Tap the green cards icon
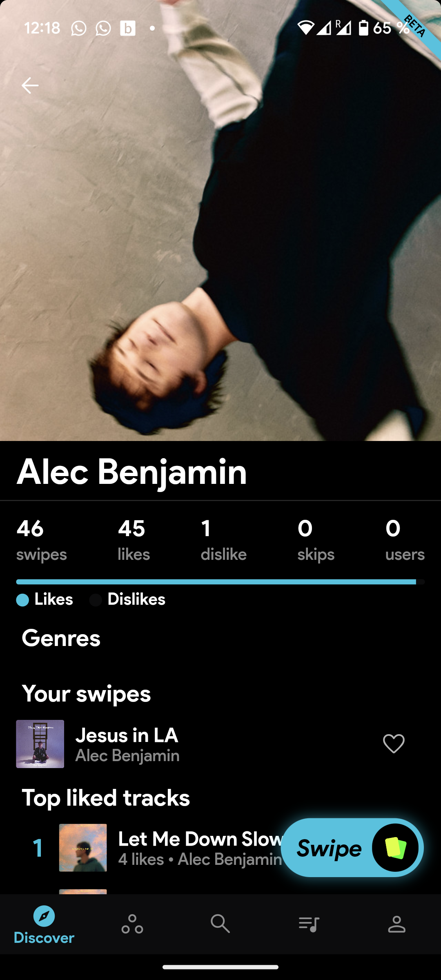 click(395, 848)
